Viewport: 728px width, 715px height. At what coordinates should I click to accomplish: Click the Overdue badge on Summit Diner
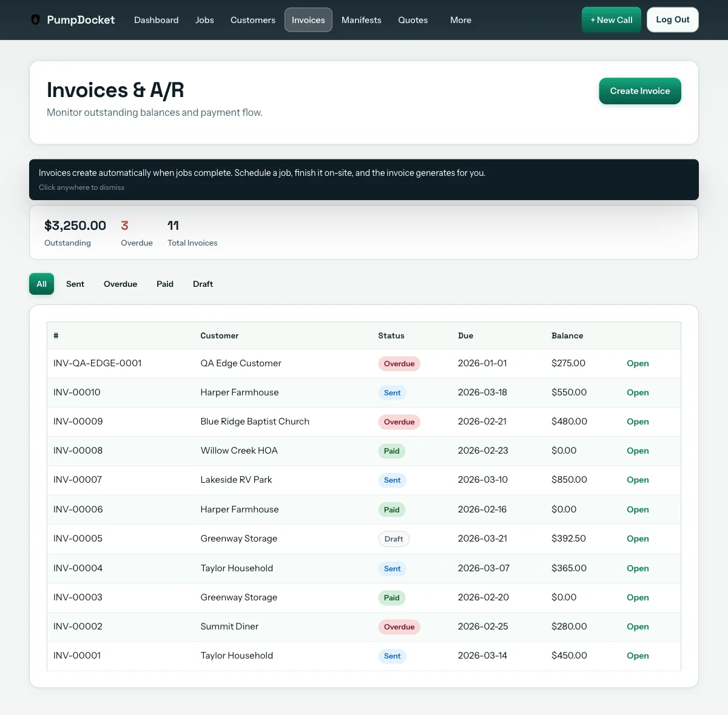coord(399,626)
